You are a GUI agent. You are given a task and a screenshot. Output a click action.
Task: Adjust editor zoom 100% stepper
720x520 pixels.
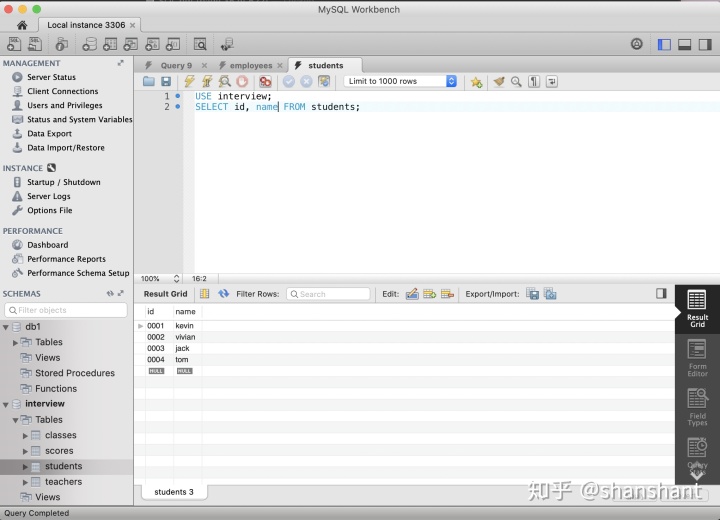pos(176,278)
